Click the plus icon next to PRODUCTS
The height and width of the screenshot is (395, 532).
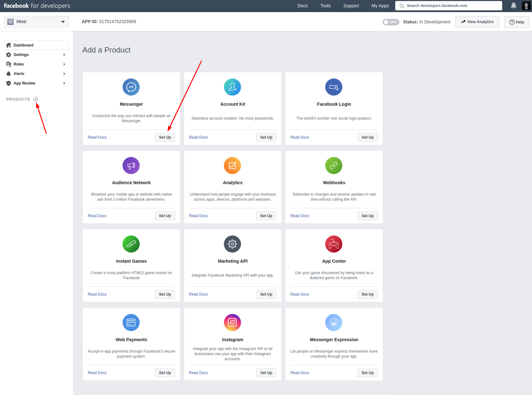[36, 99]
